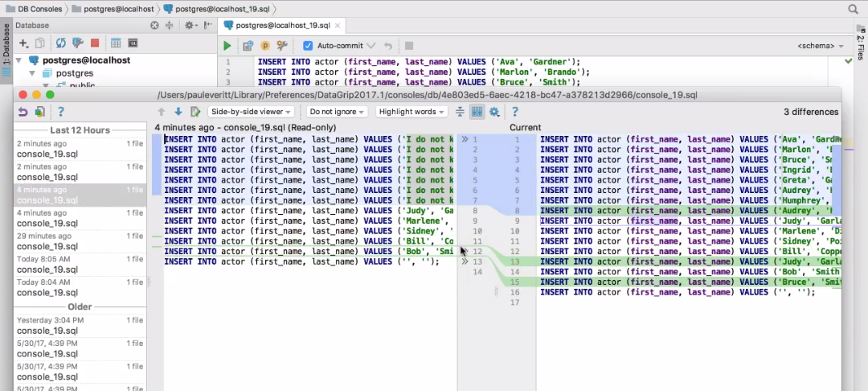Open the query history clock icon in the console toolbar
The height and width of the screenshot is (391, 868).
pos(248,46)
